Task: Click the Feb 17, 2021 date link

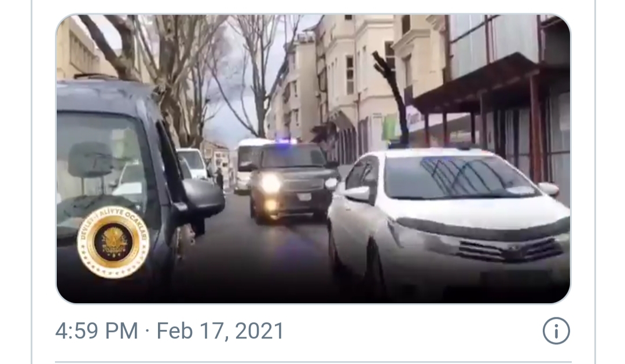Action: pyautogui.click(x=220, y=331)
